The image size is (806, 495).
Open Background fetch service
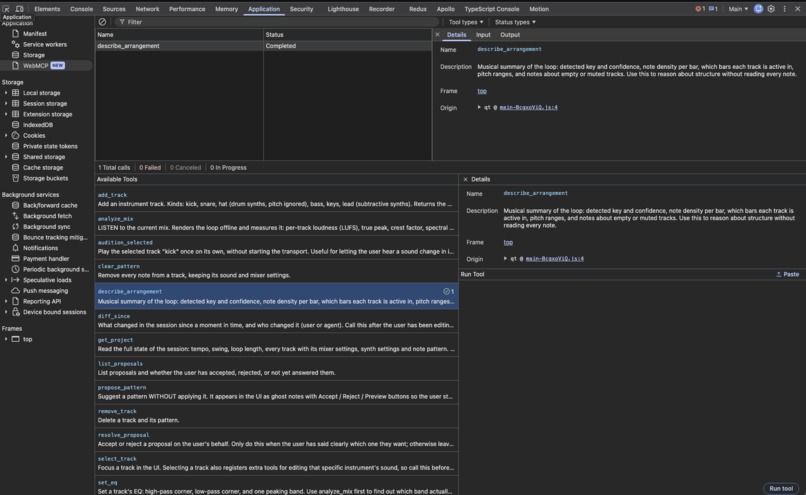(x=47, y=216)
